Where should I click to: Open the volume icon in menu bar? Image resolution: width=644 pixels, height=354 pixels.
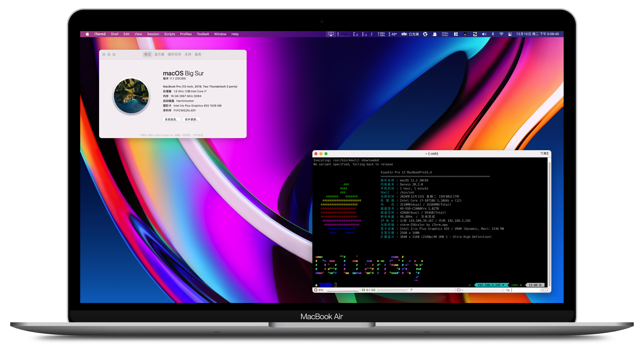pos(484,34)
